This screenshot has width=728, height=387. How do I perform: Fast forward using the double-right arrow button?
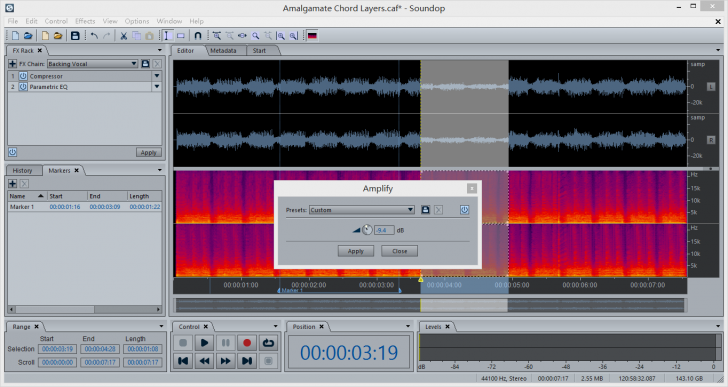point(226,361)
